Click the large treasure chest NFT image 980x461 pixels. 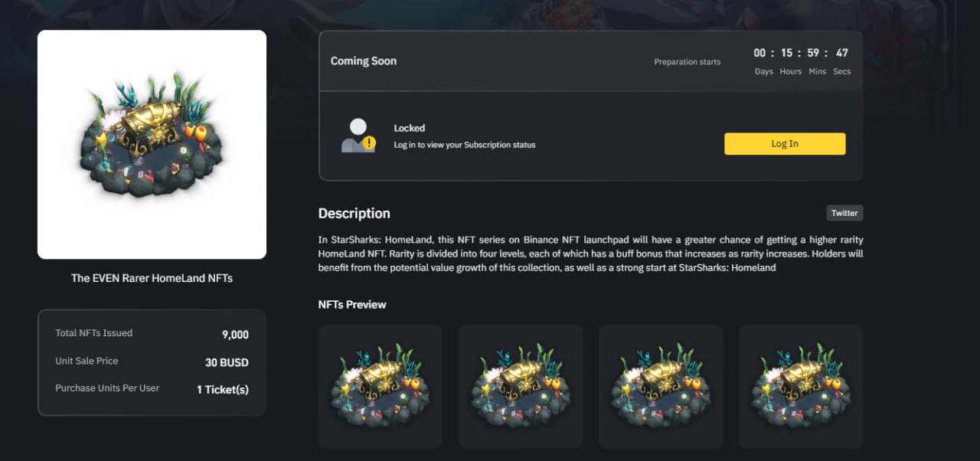pyautogui.click(x=152, y=145)
